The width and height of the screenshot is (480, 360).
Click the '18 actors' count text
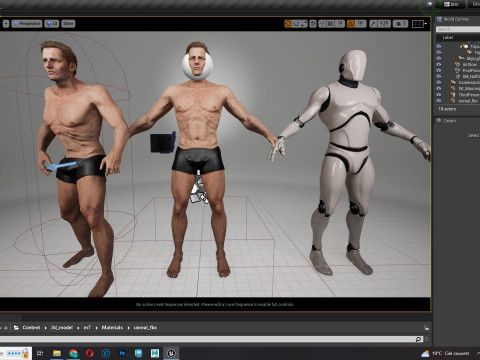447,109
